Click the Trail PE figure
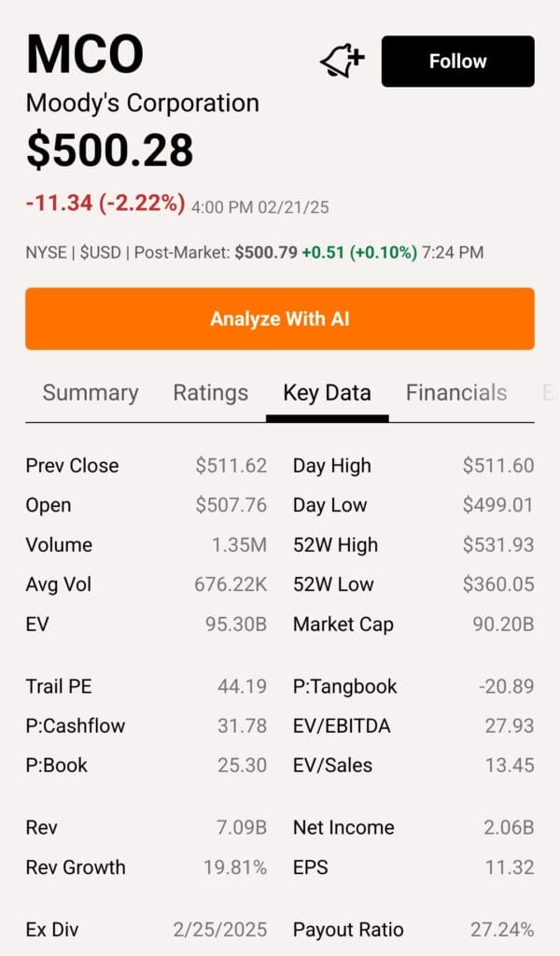 tap(242, 686)
